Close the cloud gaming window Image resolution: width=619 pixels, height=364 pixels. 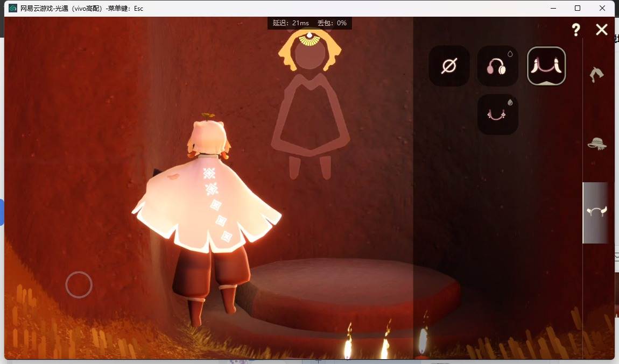602,8
